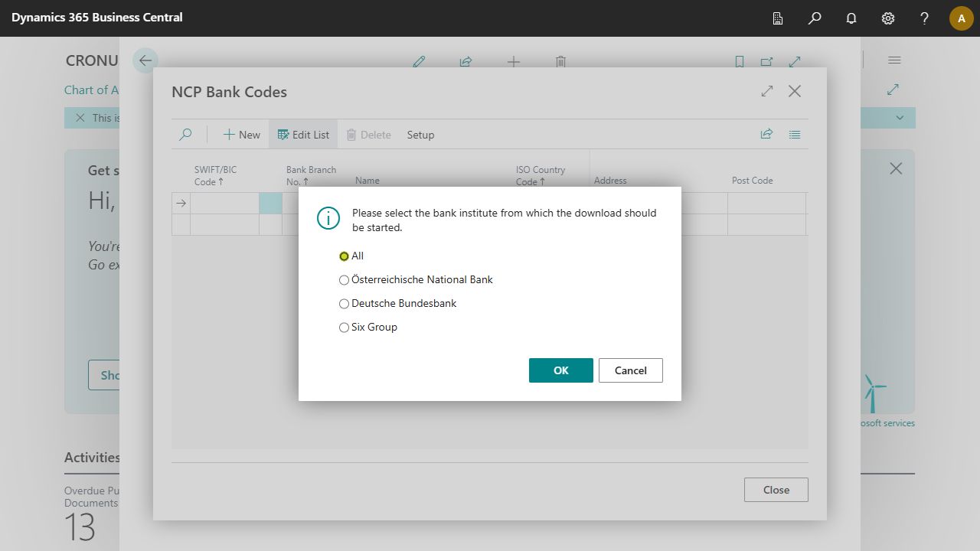Choose Österreichische National Bank option
Image resolution: width=980 pixels, height=551 pixels.
click(345, 280)
